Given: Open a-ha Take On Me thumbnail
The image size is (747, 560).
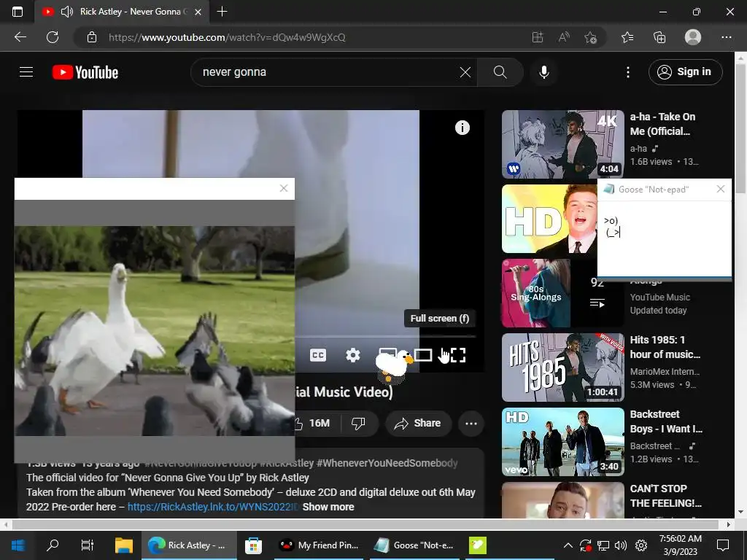Looking at the screenshot, I should coord(562,144).
